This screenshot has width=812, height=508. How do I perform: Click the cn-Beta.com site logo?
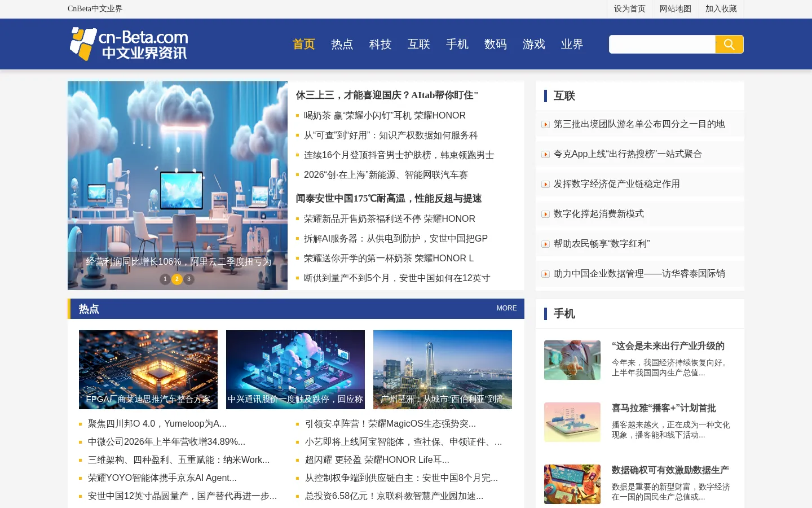pyautogui.click(x=129, y=44)
